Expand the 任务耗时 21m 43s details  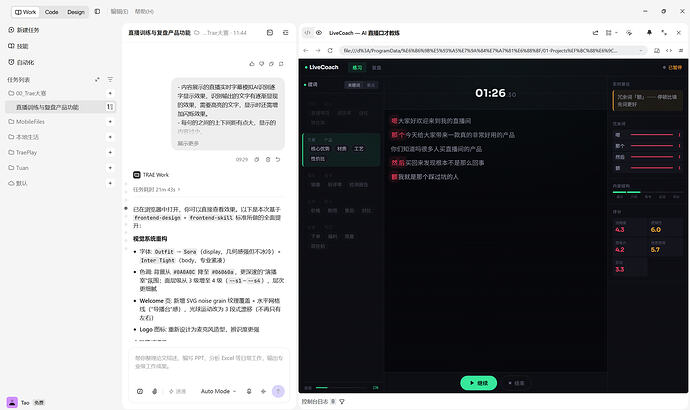tap(156, 190)
